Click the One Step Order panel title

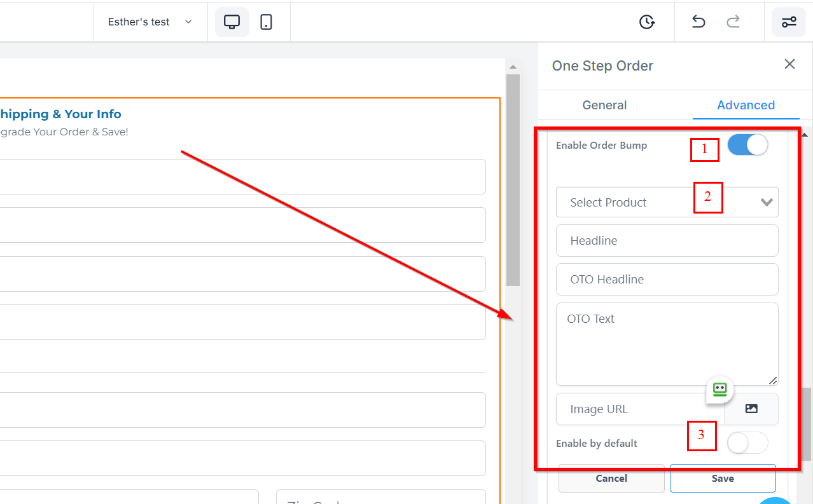[602, 65]
